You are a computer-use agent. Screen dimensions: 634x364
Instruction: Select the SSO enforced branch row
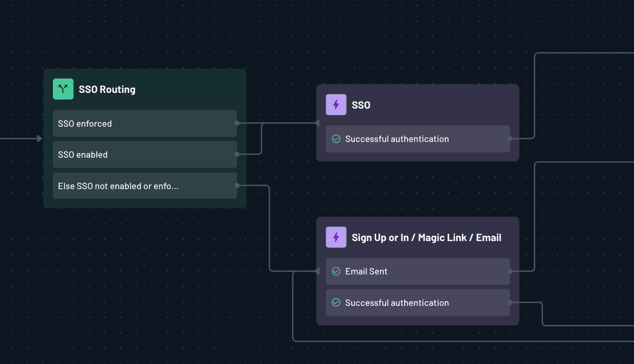coord(143,123)
